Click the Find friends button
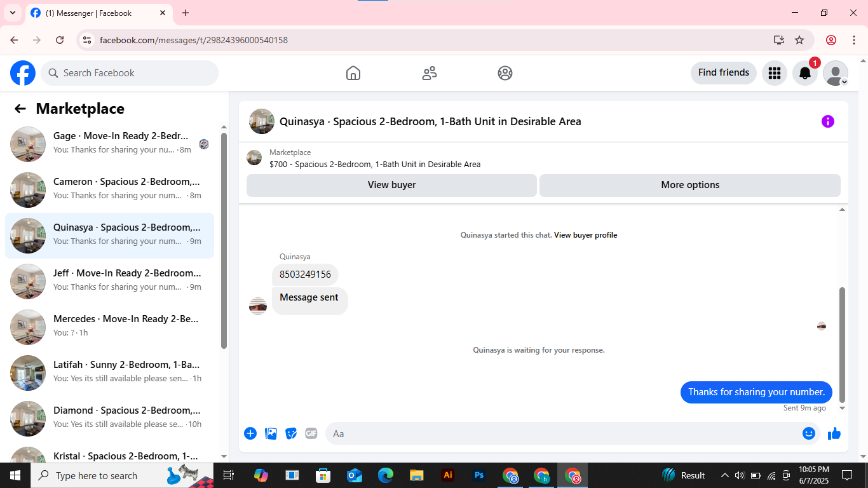Screen dimensions: 868x488 click(724, 72)
